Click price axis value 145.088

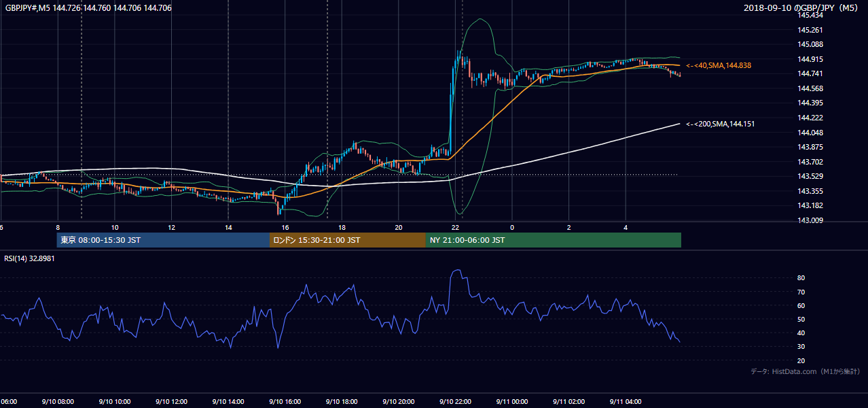810,44
